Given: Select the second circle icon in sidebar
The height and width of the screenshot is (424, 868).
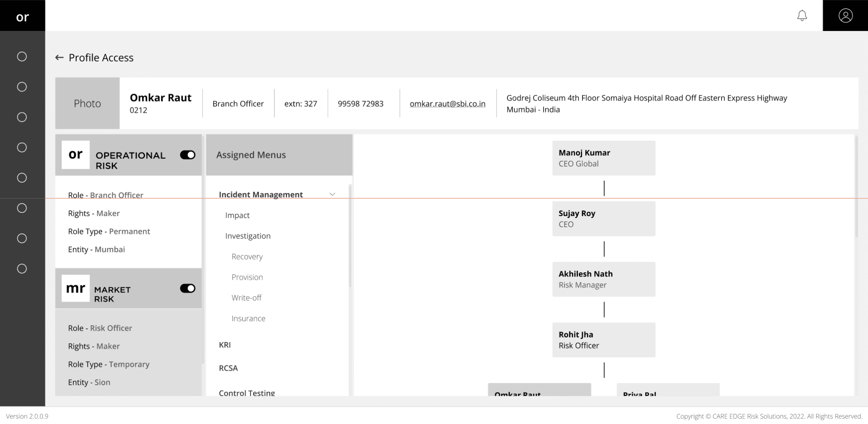Looking at the screenshot, I should 22,87.
